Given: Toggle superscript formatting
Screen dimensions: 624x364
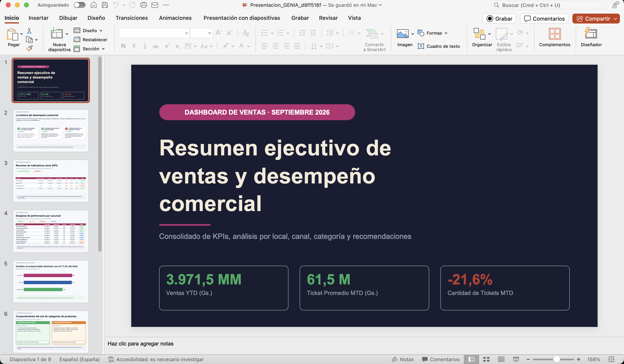Looking at the screenshot, I should click(x=167, y=46).
